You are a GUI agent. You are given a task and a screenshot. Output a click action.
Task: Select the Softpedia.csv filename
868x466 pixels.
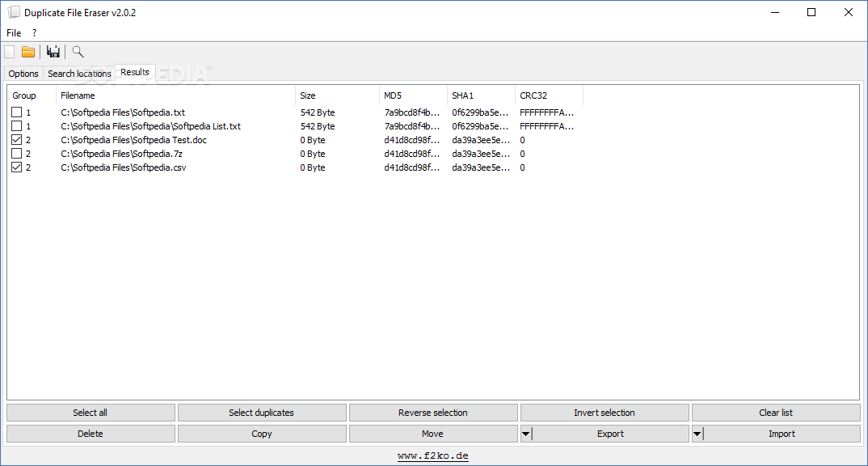click(124, 168)
